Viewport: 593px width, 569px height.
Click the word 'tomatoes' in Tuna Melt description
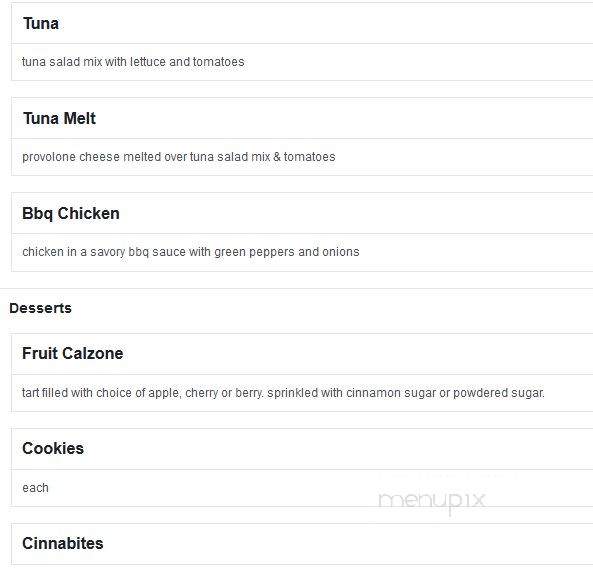310,157
